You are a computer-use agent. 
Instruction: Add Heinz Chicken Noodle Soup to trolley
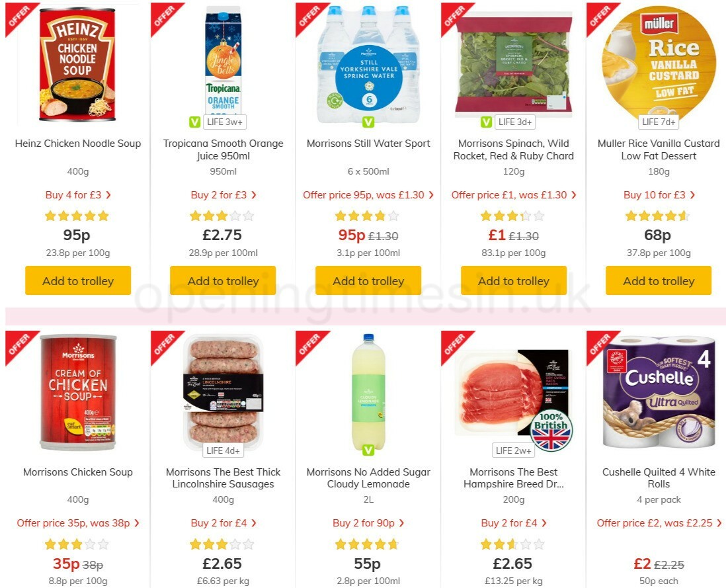[78, 280]
